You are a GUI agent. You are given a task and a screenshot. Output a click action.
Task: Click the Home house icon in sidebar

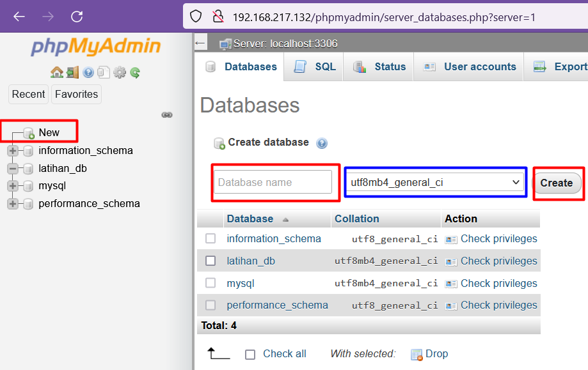(57, 72)
